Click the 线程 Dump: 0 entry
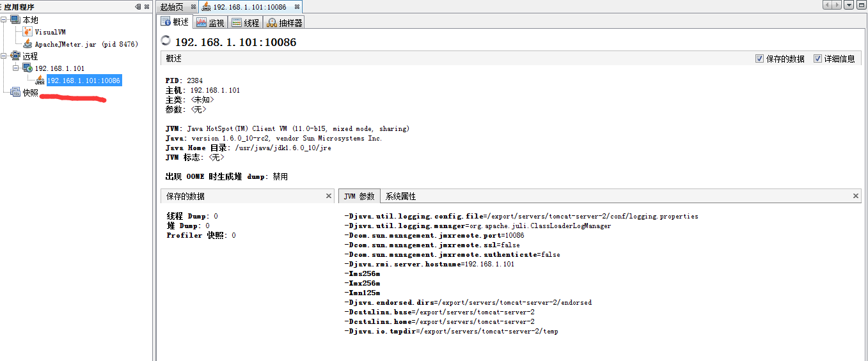The image size is (868, 361). pos(192,216)
